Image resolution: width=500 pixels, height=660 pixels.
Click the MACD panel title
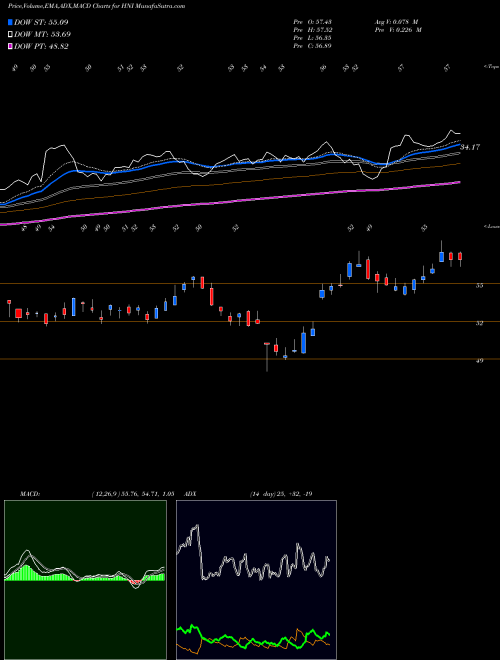[x=30, y=494]
